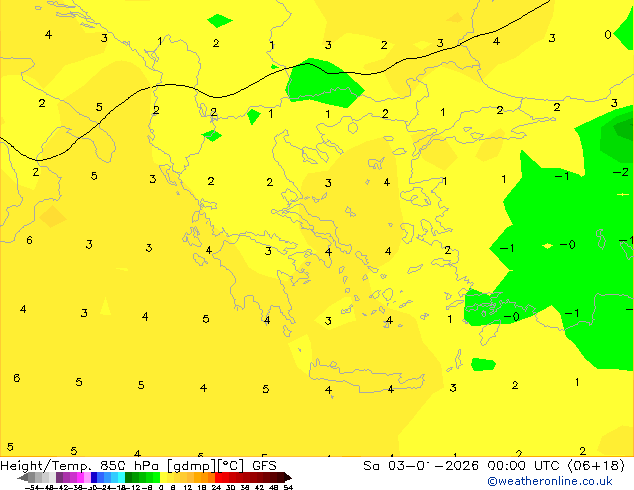Click the green segment of the temperature legend

(140, 477)
